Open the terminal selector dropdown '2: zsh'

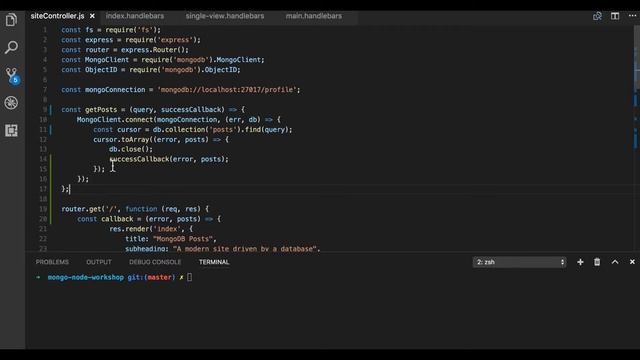tap(520, 262)
